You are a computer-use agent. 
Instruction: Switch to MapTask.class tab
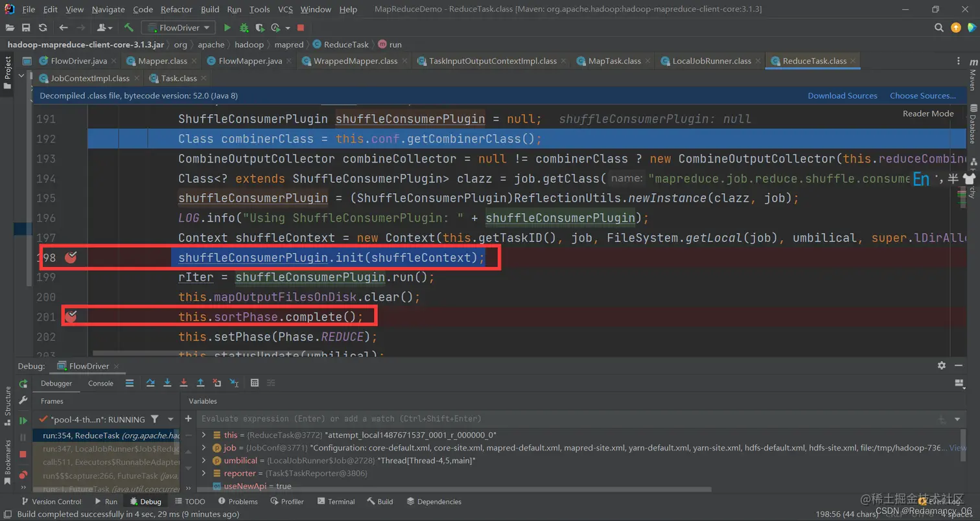click(614, 61)
